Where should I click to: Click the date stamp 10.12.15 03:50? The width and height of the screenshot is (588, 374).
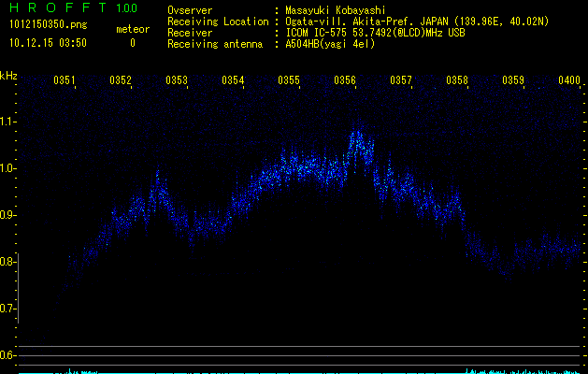[x=48, y=43]
